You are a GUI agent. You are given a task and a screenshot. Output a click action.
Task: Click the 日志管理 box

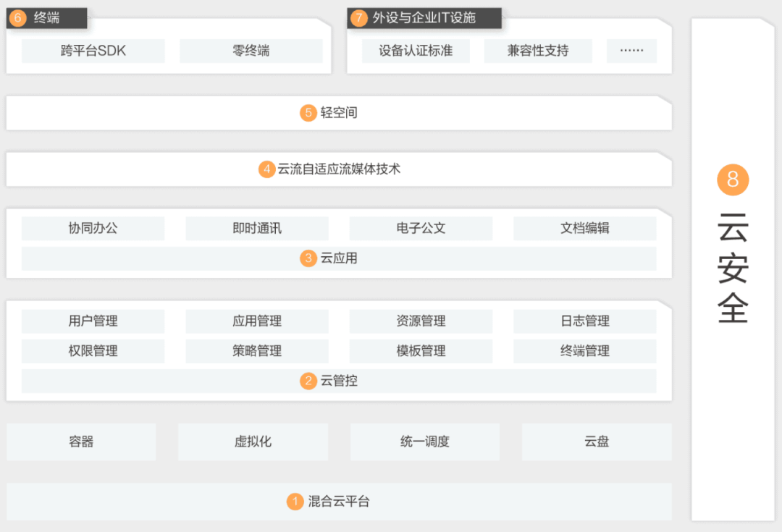pyautogui.click(x=584, y=321)
